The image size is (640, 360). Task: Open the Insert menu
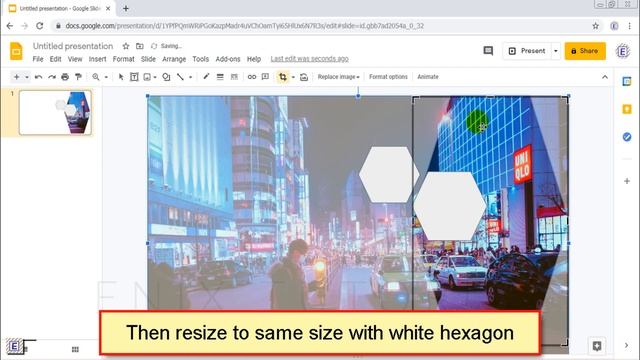click(98, 59)
